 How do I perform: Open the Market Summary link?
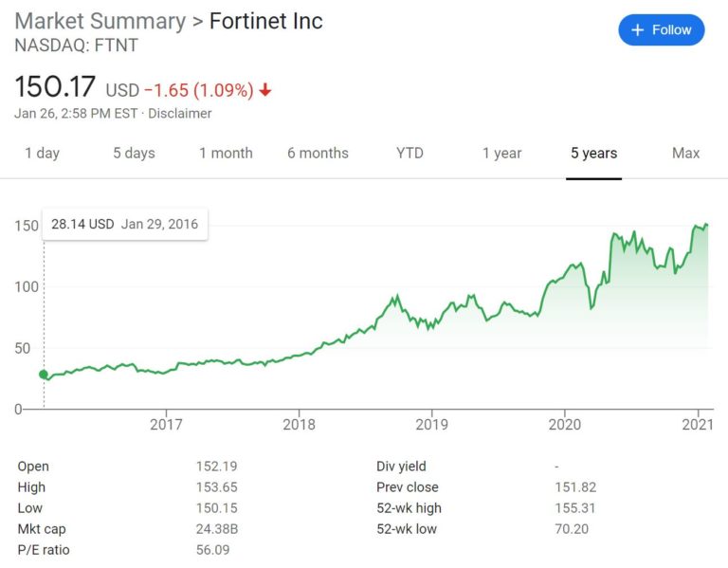(100, 22)
